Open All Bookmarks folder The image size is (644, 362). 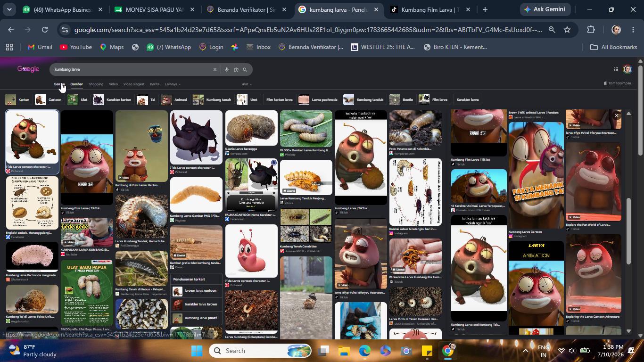(x=614, y=47)
